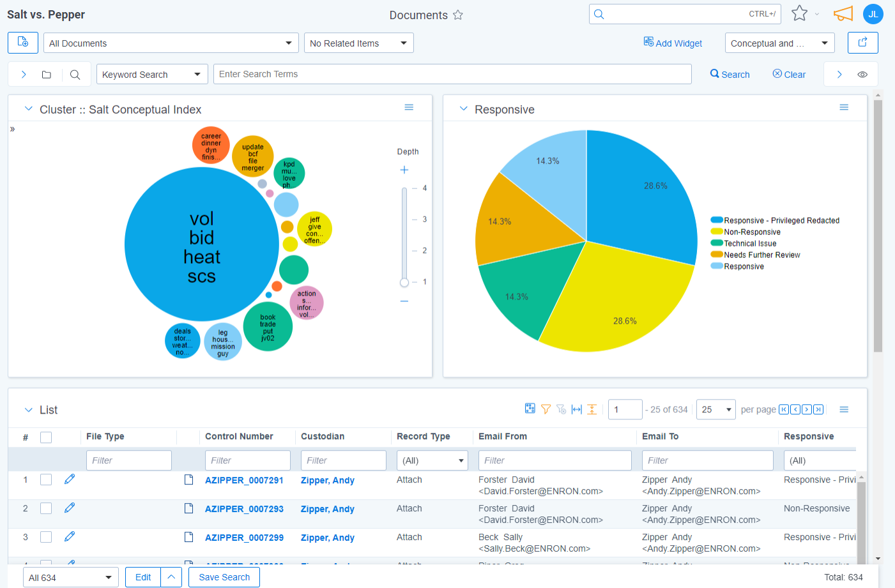Clear all filters using the clear-filter icon
Viewport: 895px width, 588px height.
coord(562,409)
